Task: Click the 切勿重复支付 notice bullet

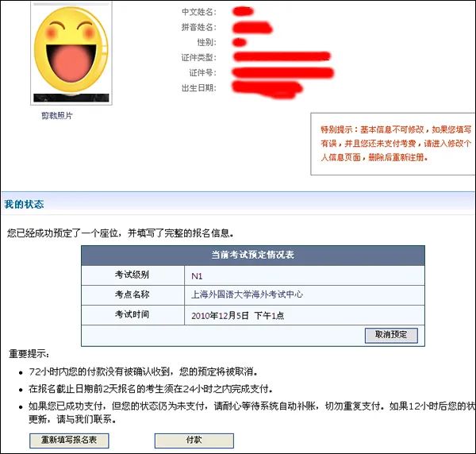Action: (x=251, y=413)
